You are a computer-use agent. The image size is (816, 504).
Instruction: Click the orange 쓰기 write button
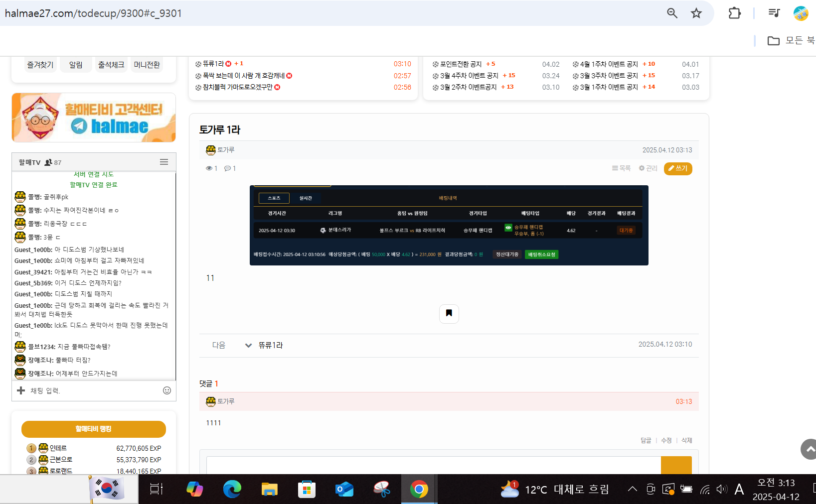click(678, 168)
